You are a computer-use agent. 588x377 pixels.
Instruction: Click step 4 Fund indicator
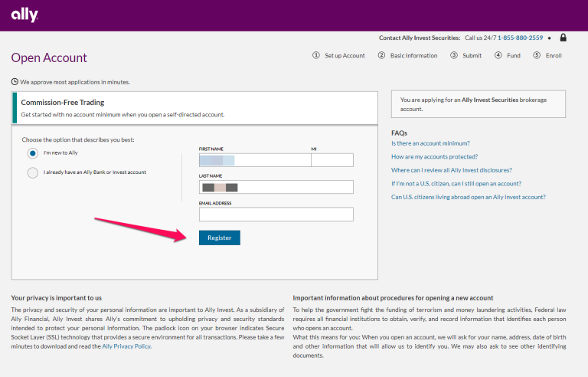(x=507, y=55)
